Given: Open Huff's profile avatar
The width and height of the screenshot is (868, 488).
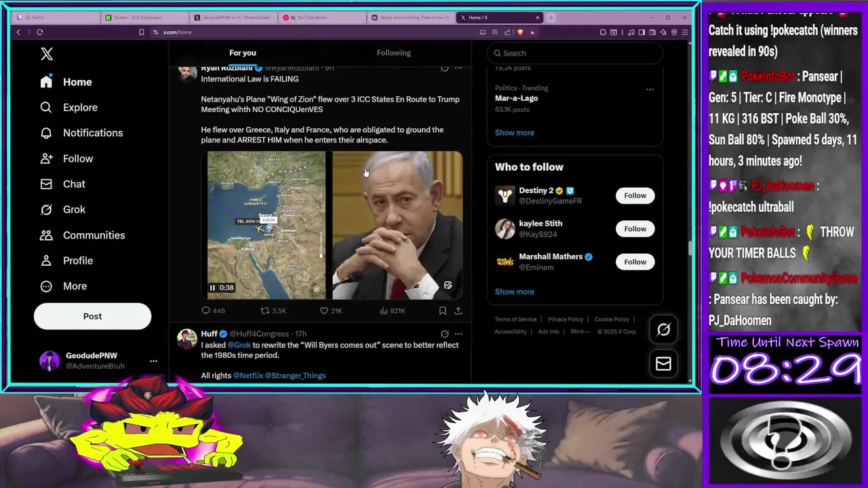Looking at the screenshot, I should pyautogui.click(x=187, y=339).
